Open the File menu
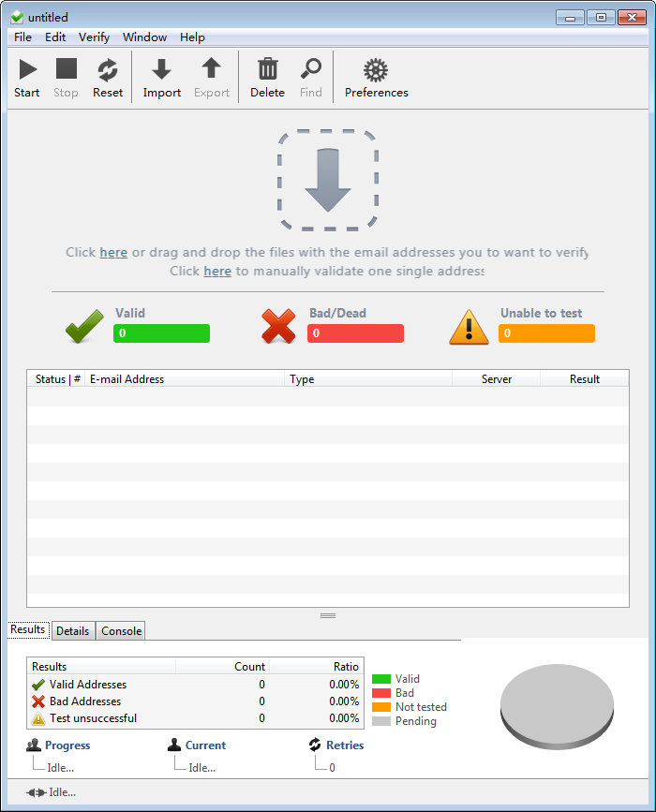The image size is (656, 812). (x=22, y=37)
